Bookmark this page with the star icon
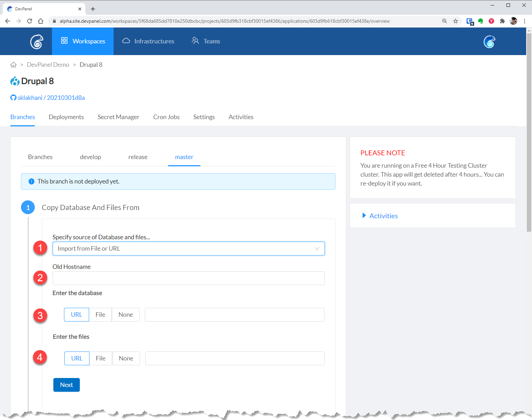Viewport: 532px width, 420px height. (456, 21)
